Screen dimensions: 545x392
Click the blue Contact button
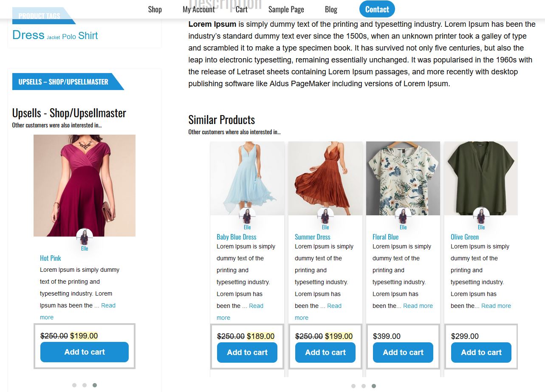coord(377,9)
